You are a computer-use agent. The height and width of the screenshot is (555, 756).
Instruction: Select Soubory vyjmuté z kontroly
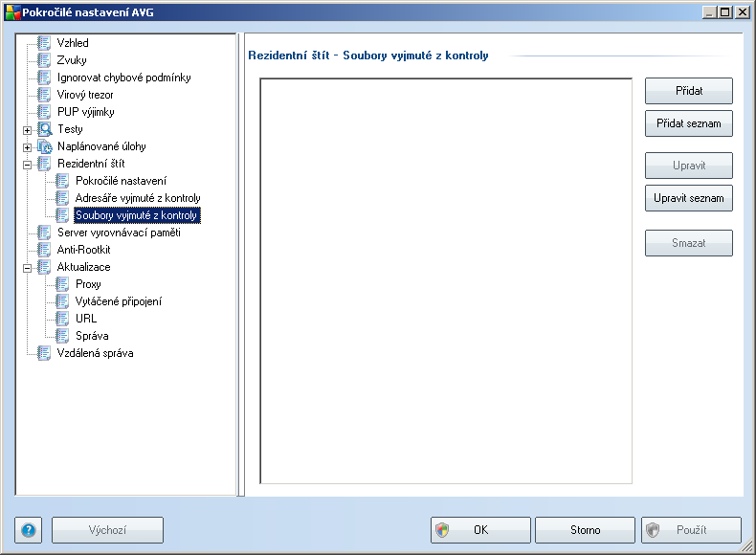[137, 215]
